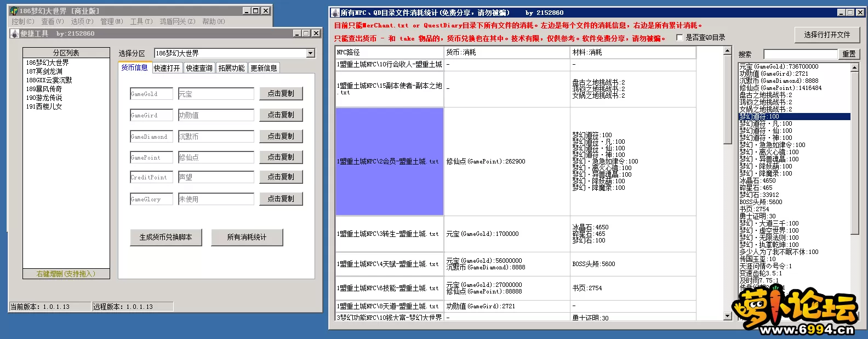
Task: Open the 选择分区 dropdown list
Action: (311, 53)
